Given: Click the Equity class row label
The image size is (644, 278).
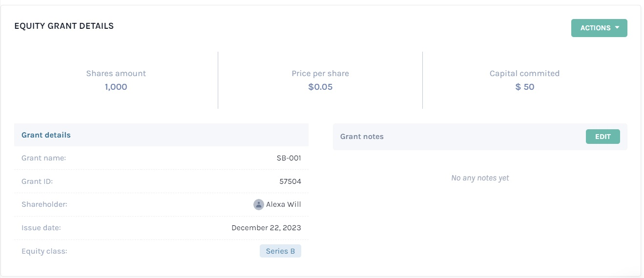Looking at the screenshot, I should tap(44, 251).
